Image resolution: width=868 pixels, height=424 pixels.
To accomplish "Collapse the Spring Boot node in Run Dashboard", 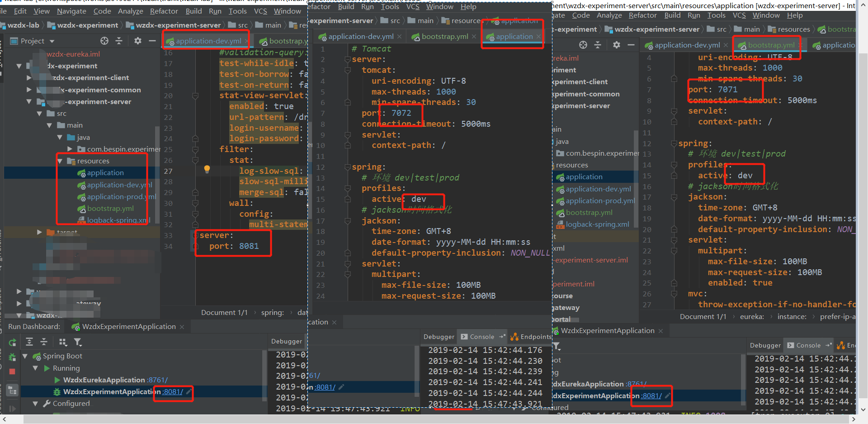I will coord(25,356).
